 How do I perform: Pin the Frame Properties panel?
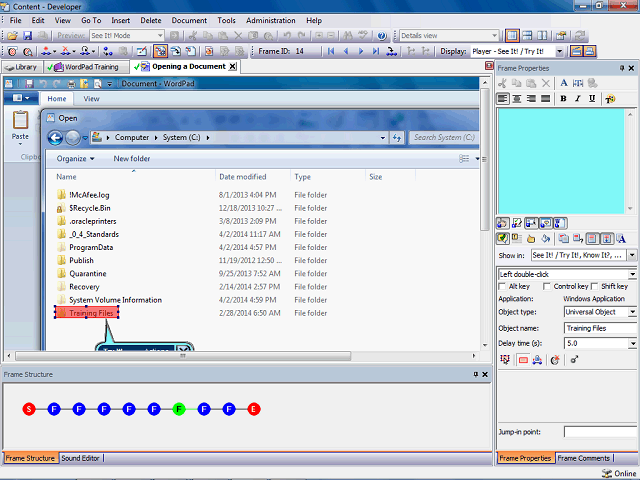pyautogui.click(x=622, y=68)
